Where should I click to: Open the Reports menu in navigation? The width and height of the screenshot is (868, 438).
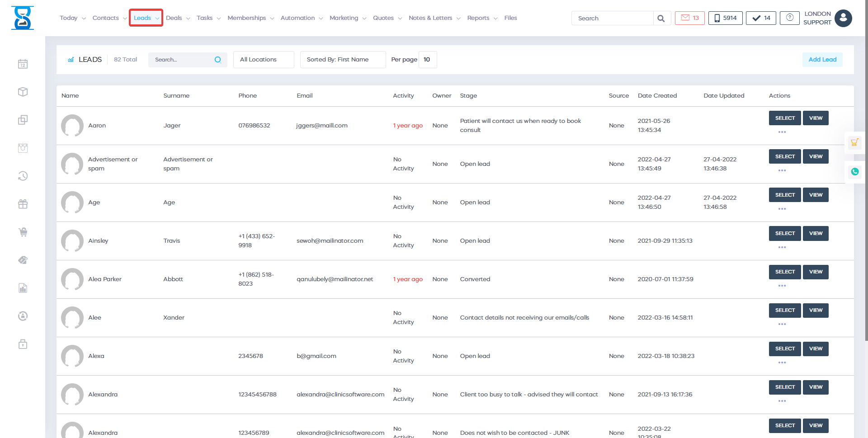(482, 18)
